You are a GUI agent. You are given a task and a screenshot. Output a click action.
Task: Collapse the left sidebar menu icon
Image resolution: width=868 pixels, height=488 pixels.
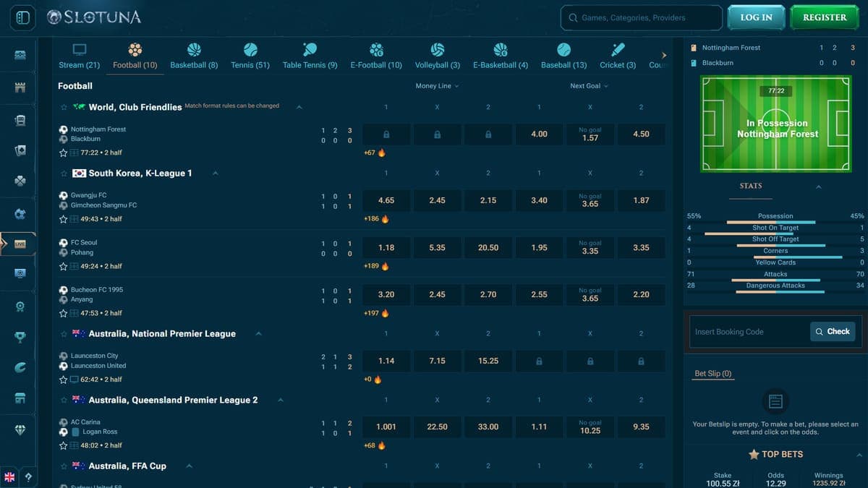click(x=22, y=17)
